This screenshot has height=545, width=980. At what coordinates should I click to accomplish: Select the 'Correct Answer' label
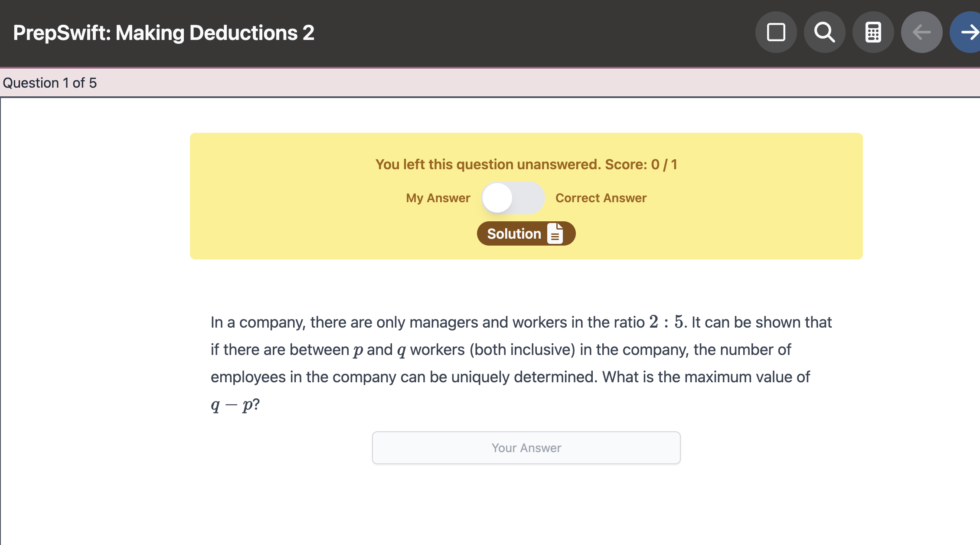[x=601, y=198]
